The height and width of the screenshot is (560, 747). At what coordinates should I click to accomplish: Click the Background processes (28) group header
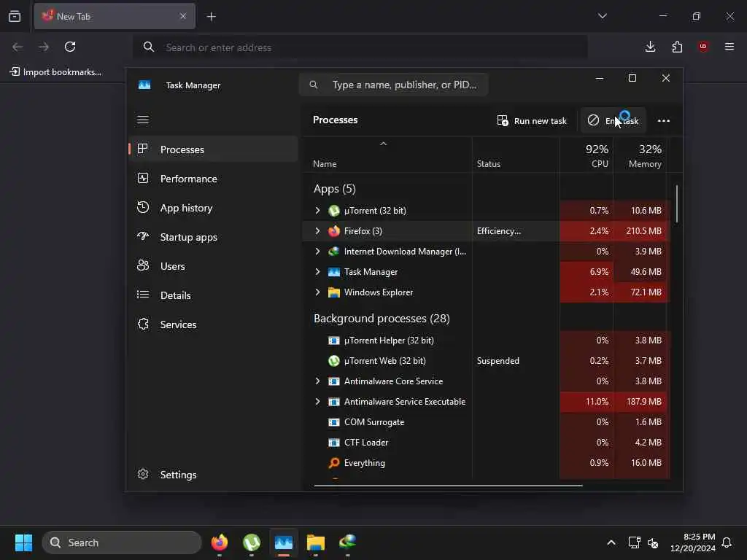[x=382, y=318]
